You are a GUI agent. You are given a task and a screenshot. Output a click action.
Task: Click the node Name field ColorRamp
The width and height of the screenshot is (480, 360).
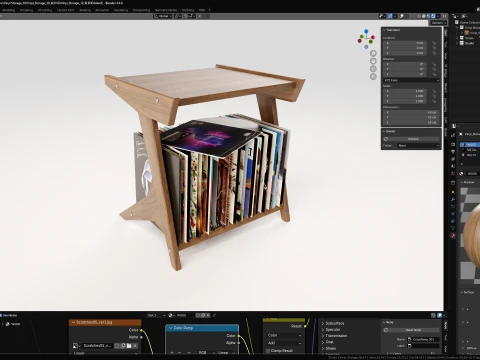(x=423, y=339)
